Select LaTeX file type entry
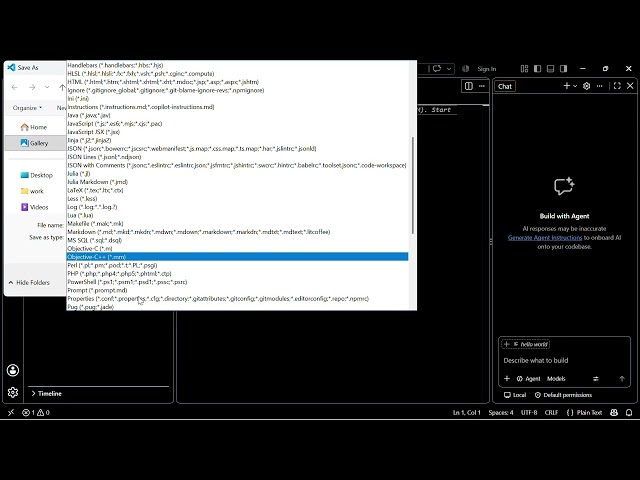 [x=238, y=190]
